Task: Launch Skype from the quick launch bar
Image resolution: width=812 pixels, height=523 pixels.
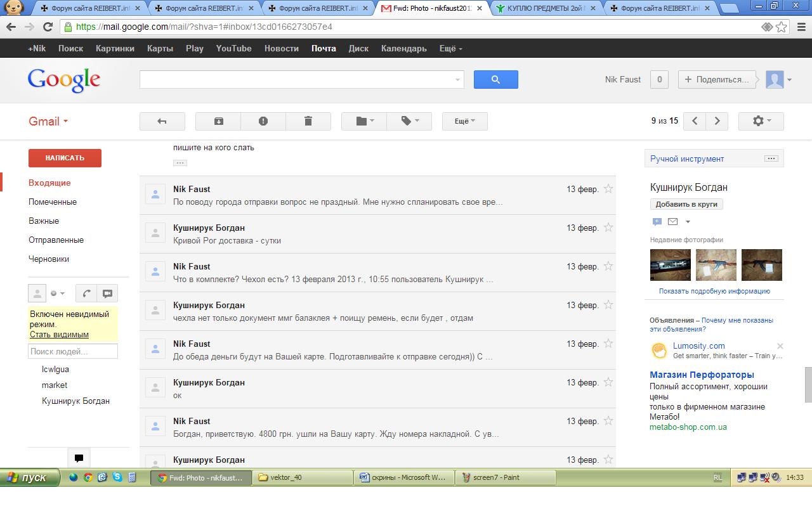Action: point(117,477)
